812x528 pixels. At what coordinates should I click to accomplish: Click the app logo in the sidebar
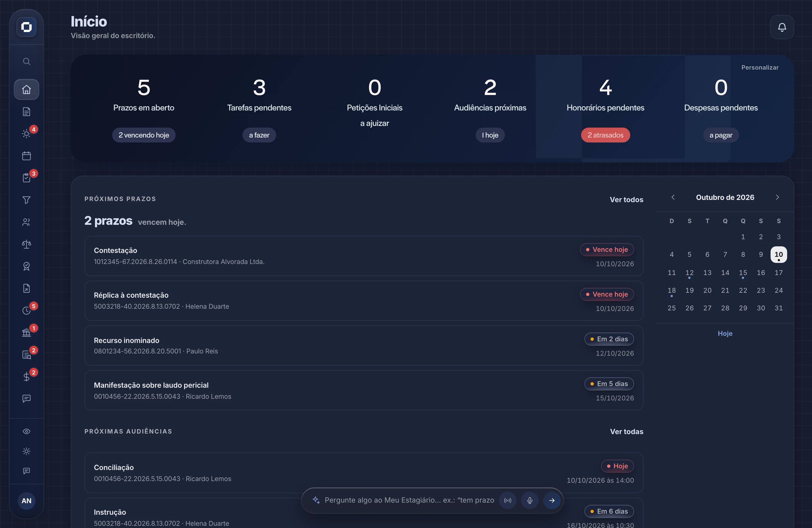click(26, 27)
